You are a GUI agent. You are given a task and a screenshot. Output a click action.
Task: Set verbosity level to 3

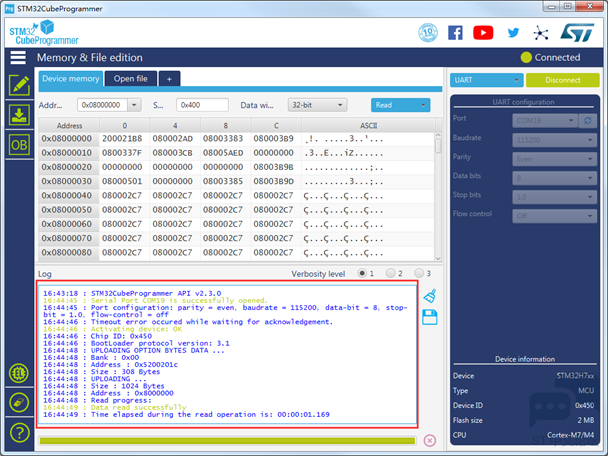click(419, 273)
